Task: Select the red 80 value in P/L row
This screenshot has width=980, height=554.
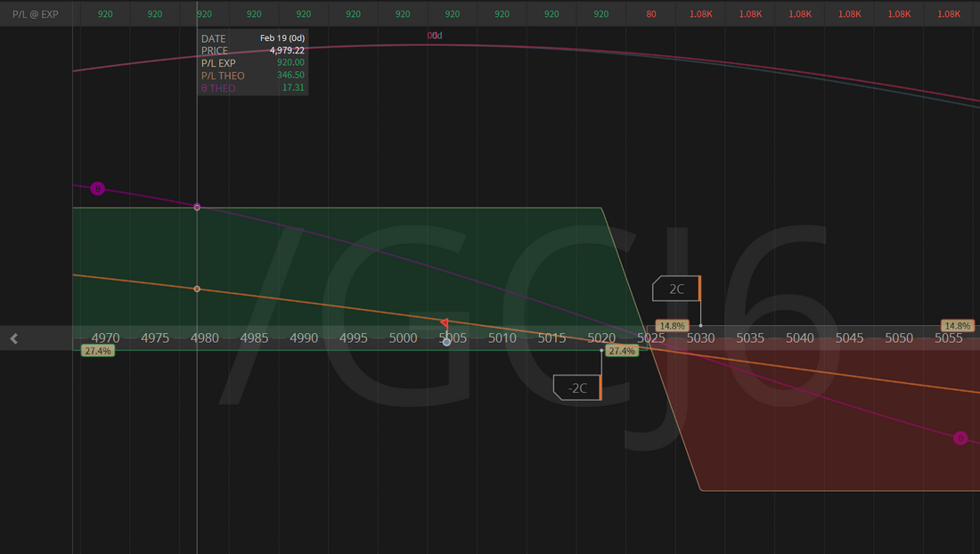Action: [x=651, y=14]
